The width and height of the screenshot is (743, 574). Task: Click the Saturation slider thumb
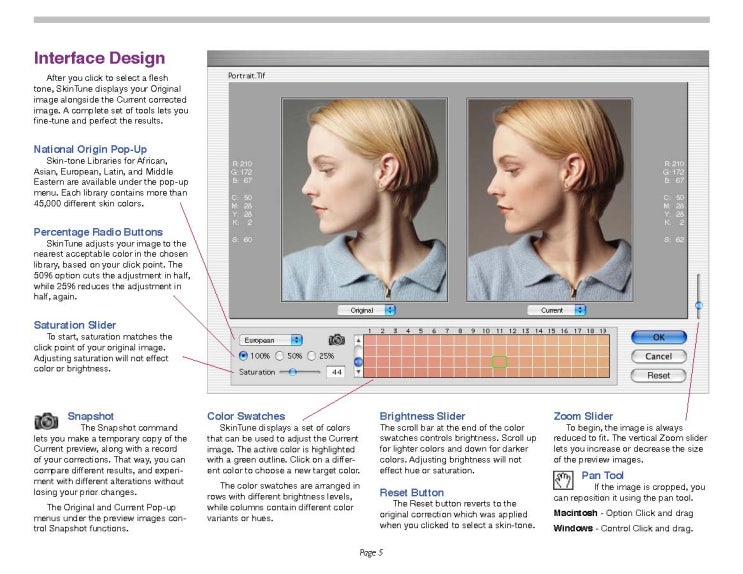click(292, 371)
